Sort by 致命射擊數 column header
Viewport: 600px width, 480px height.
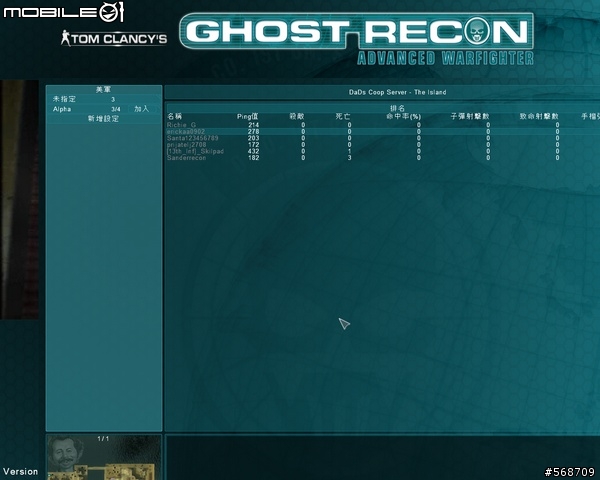tap(539, 116)
